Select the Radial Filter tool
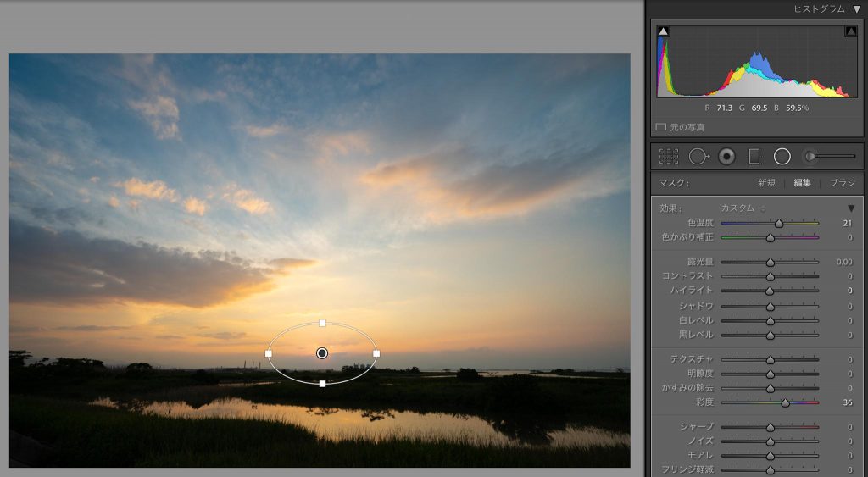 [x=782, y=157]
